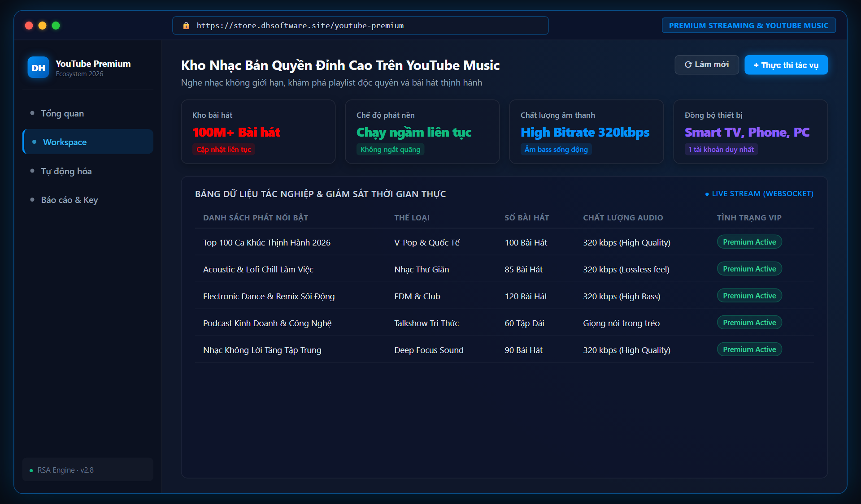Click the yellow minimize window dot

coord(43,26)
